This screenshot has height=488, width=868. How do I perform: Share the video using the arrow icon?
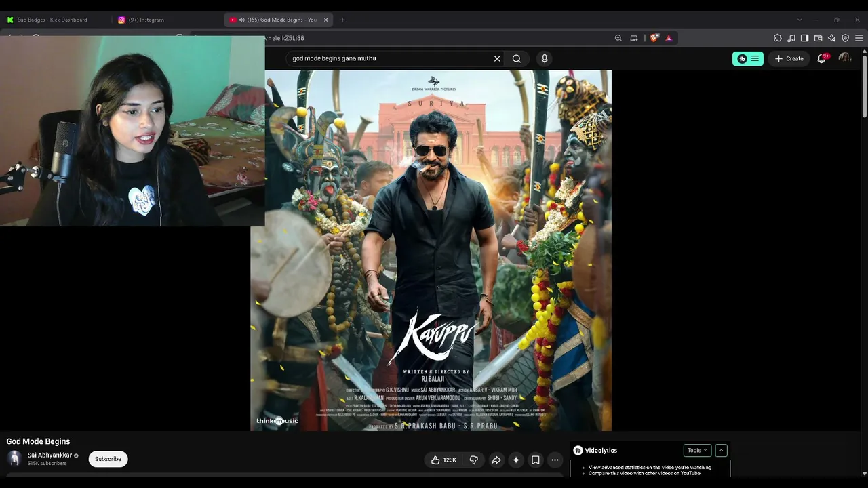pyautogui.click(x=496, y=460)
